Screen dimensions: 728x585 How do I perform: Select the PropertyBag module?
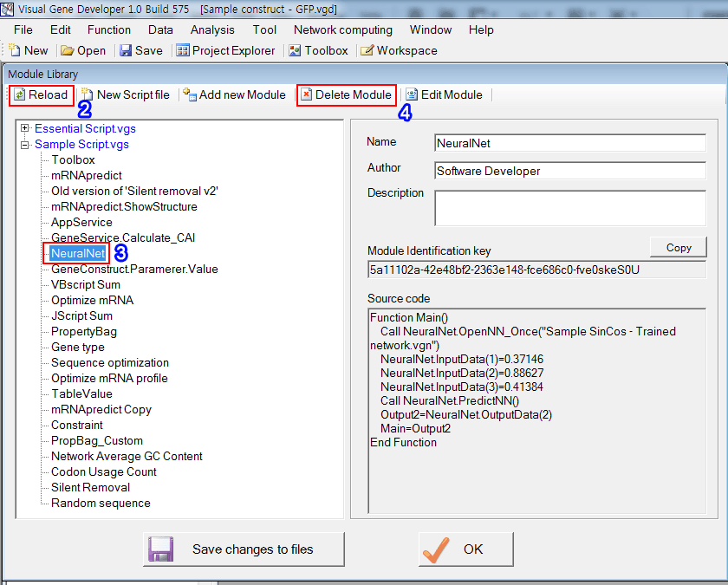84,331
